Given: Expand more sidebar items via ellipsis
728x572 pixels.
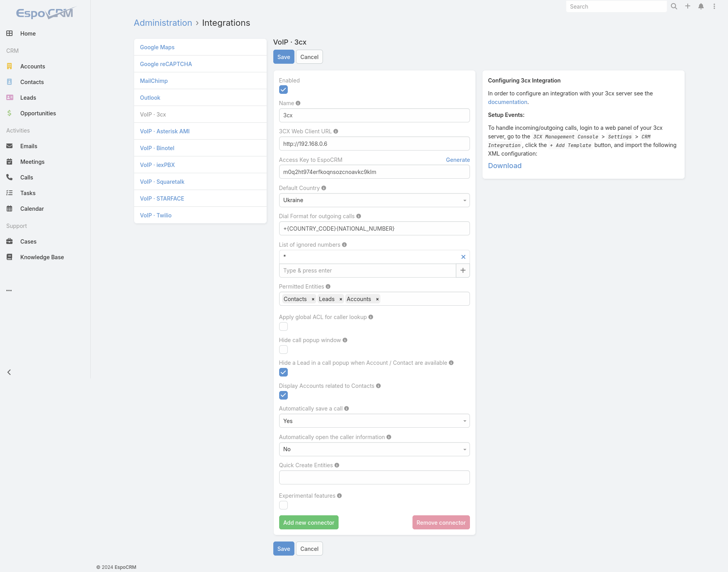Looking at the screenshot, I should click(x=9, y=290).
